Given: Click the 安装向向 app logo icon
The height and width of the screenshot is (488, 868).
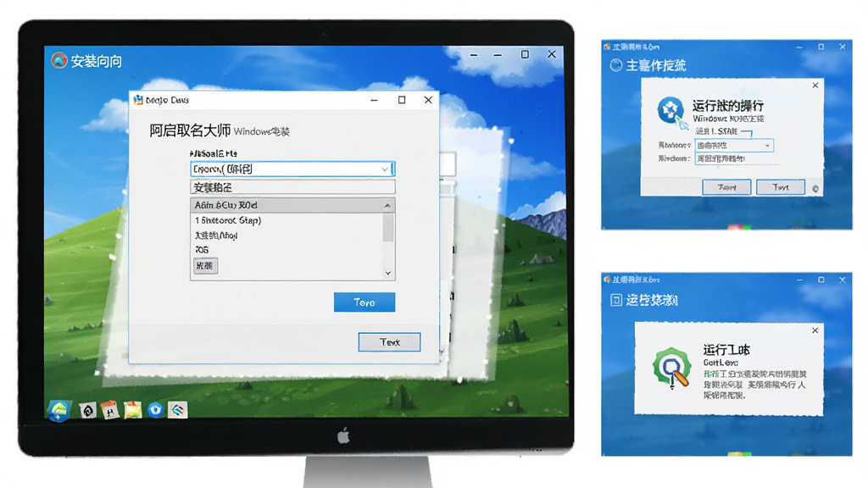Looking at the screenshot, I should [58, 60].
